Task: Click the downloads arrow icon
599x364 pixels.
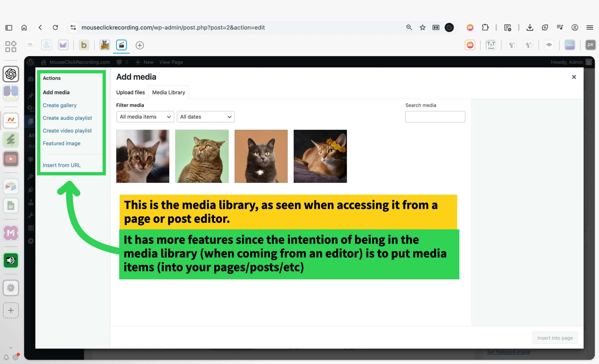Action: pos(530,27)
